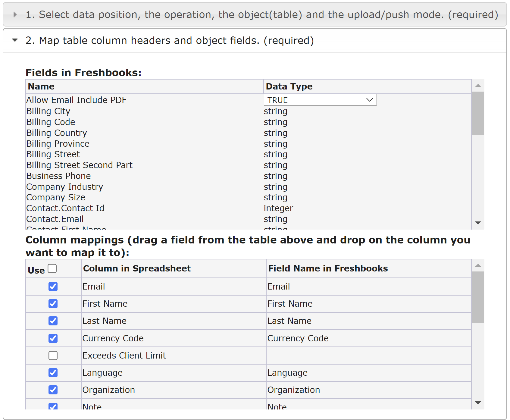The width and height of the screenshot is (510, 420).
Task: Select the Billing Street Second Part field
Action: [x=80, y=165]
